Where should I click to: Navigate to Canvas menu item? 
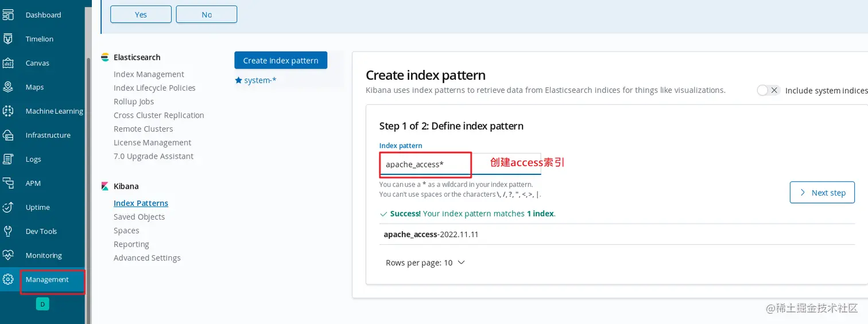point(37,63)
